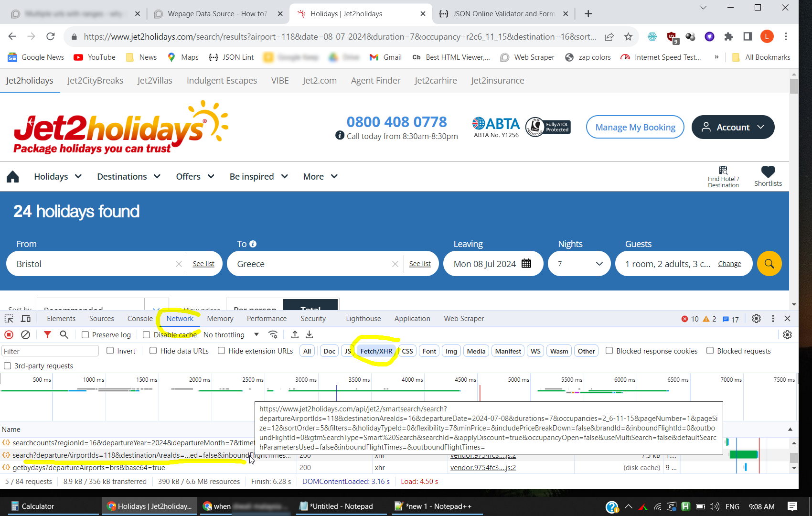Tick the Disable cache checkbox

147,335
